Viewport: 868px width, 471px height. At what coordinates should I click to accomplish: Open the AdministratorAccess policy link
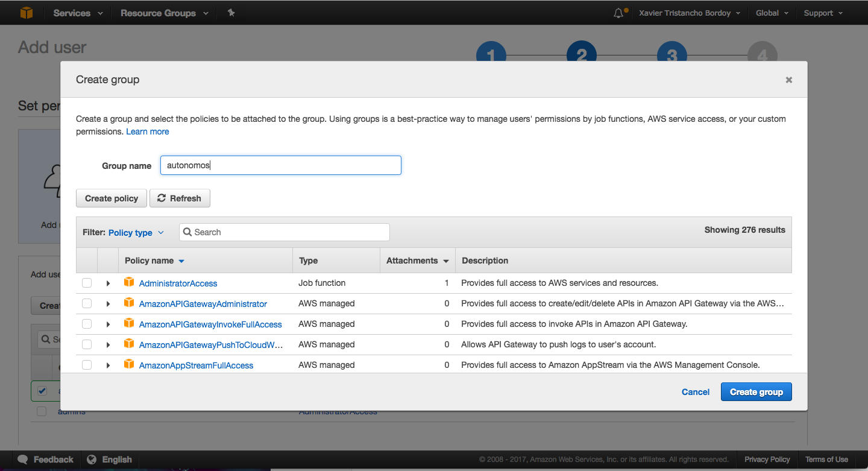click(178, 283)
